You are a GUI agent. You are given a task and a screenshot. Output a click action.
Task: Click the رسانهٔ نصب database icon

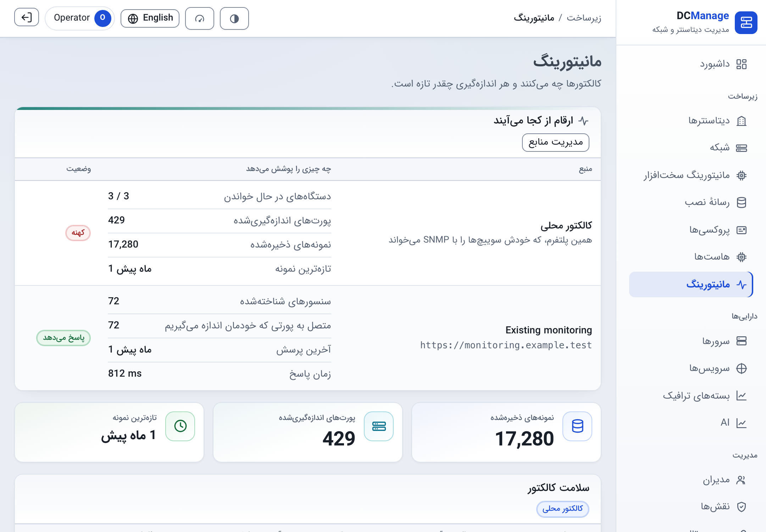741,203
